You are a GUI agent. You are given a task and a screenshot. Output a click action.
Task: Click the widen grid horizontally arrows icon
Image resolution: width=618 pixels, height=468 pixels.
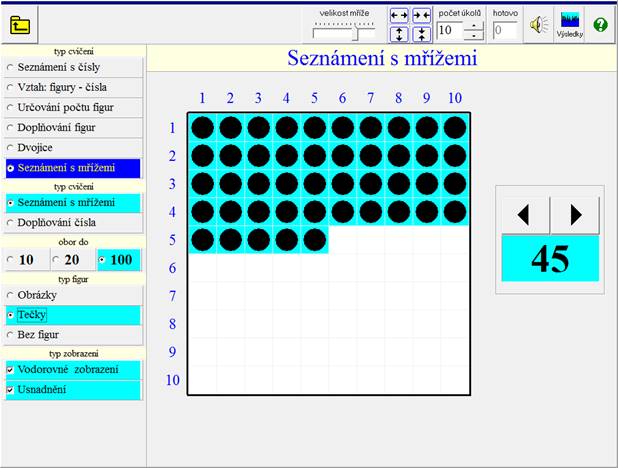coord(399,16)
